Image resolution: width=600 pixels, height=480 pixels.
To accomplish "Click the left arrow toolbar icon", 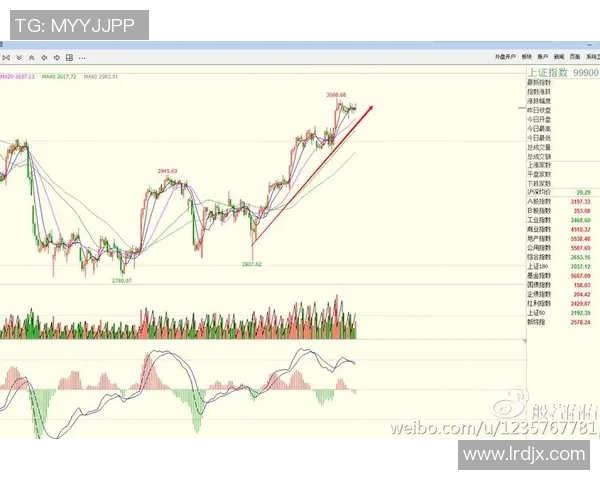I will (x=44, y=58).
